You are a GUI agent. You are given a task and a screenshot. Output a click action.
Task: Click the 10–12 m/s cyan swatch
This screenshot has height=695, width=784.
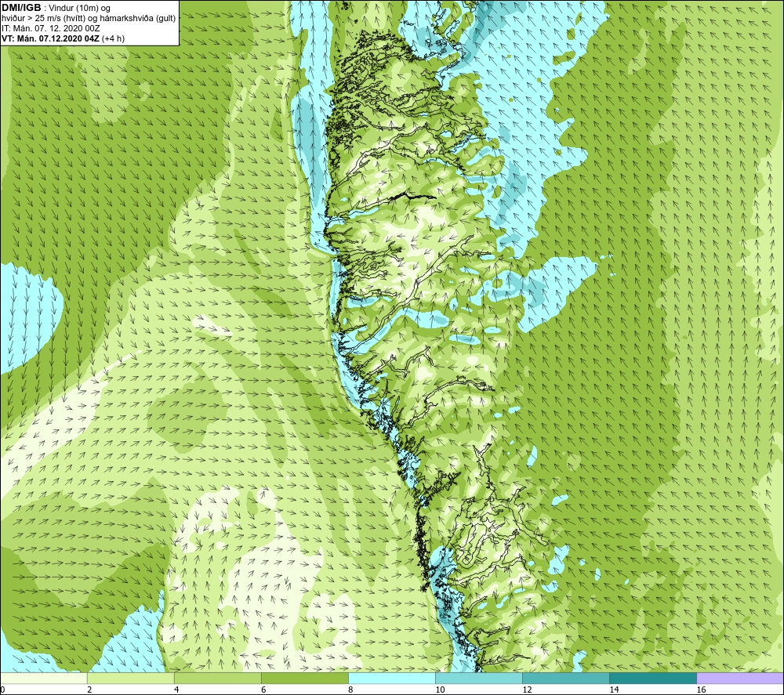click(x=479, y=679)
